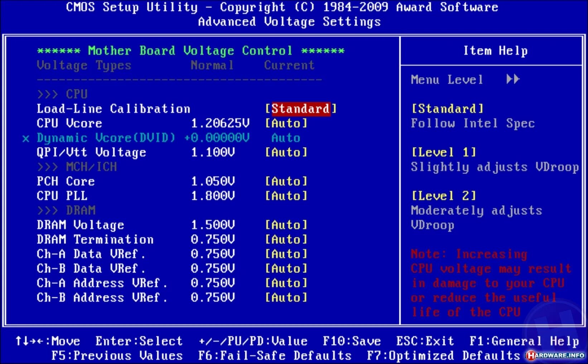Click the [Standard] entry in Item Help

pos(448,109)
